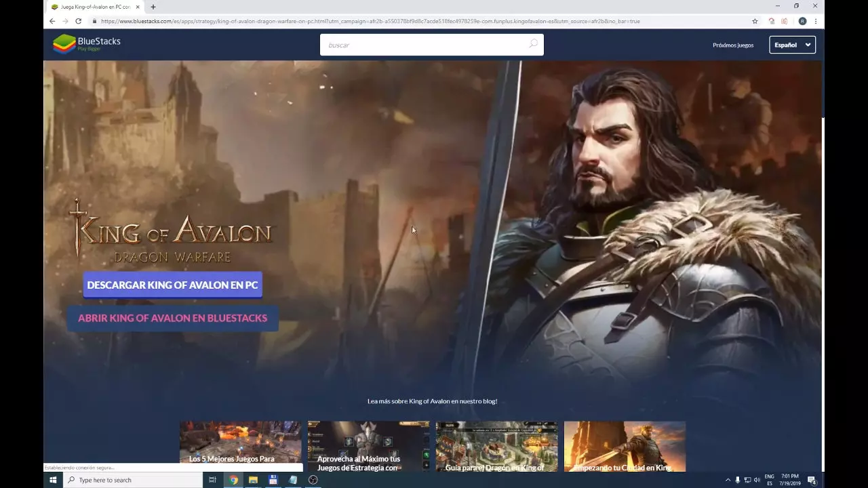Expand the Español language dropdown
Viewport: 868px width, 488px height.
pos(792,45)
